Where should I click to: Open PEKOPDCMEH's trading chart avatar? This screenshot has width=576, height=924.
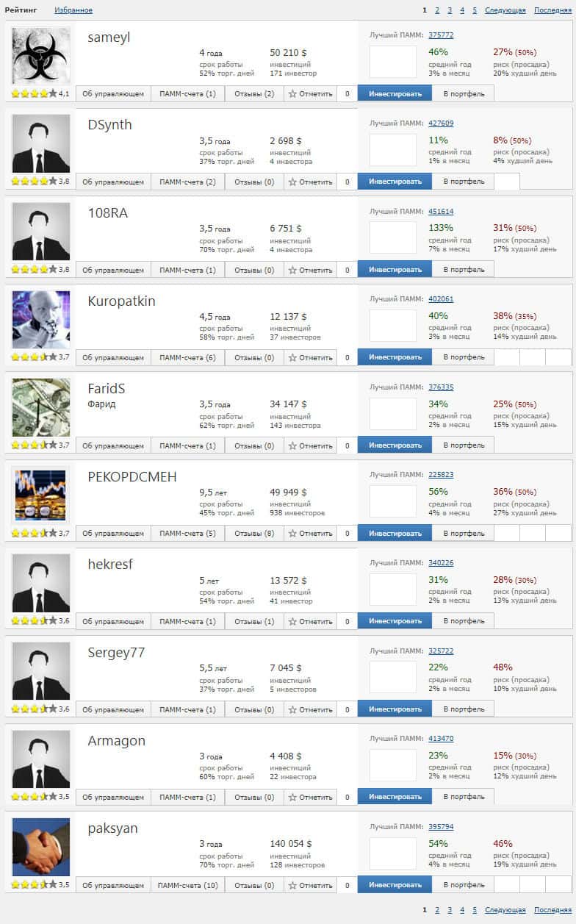41,495
